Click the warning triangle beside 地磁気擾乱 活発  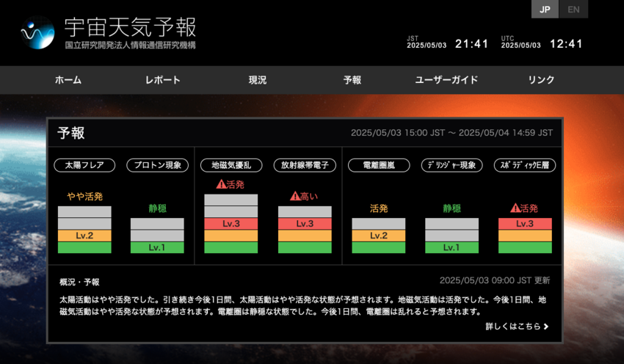tap(221, 184)
